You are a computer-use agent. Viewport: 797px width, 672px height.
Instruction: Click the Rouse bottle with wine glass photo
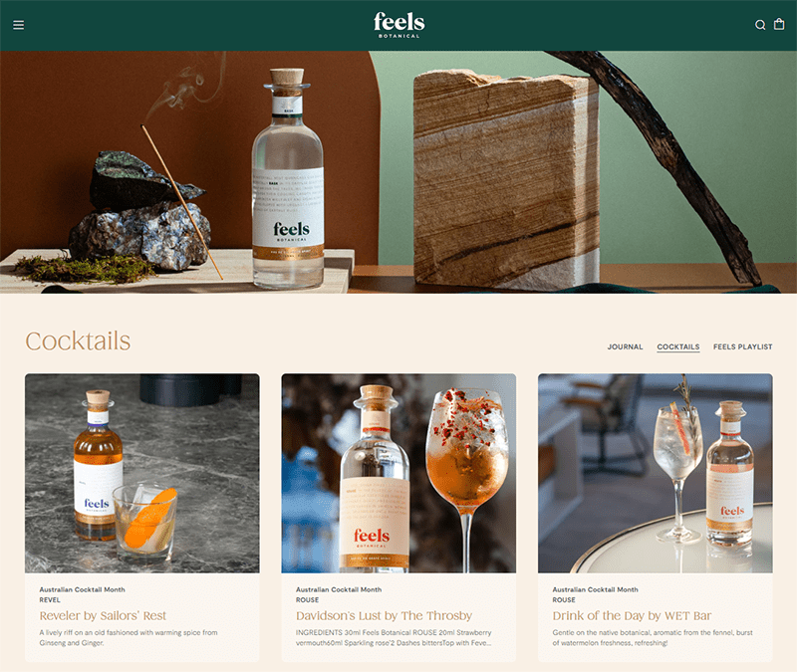(x=398, y=474)
